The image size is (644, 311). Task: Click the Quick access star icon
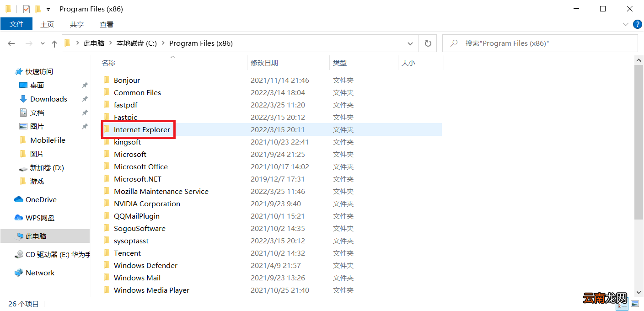coord(19,71)
